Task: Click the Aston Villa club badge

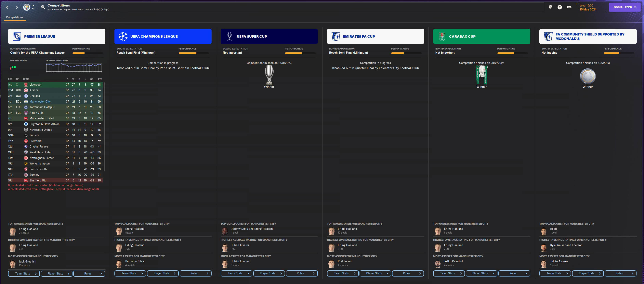Action: tap(26, 113)
